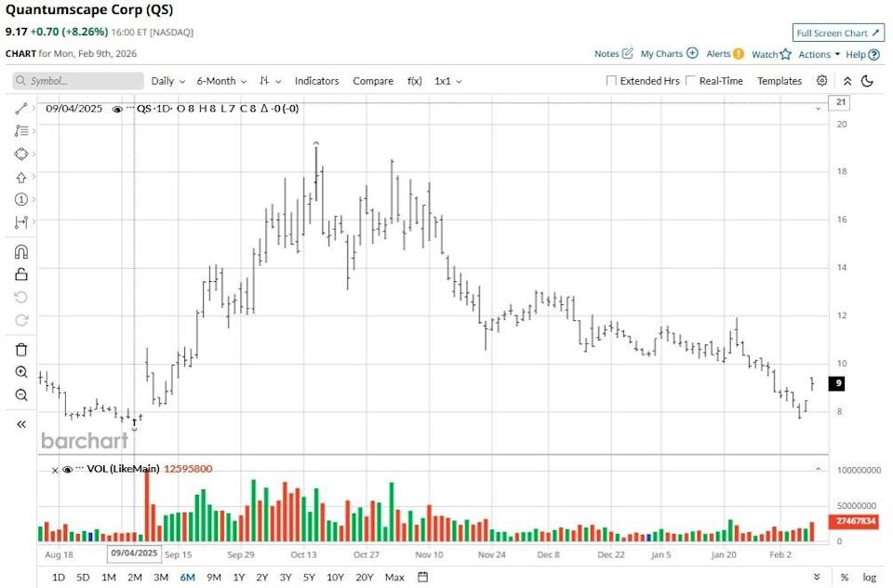The height and width of the screenshot is (588, 893).
Task: Select the trend line drawing tool
Action: [x=20, y=107]
